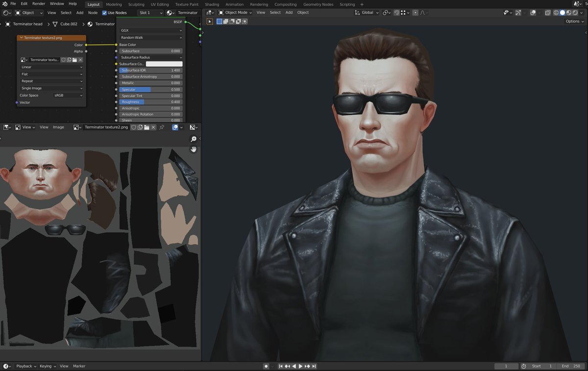Toggle fake user shield in the image editor header
The height and width of the screenshot is (371, 588).
(x=134, y=127)
